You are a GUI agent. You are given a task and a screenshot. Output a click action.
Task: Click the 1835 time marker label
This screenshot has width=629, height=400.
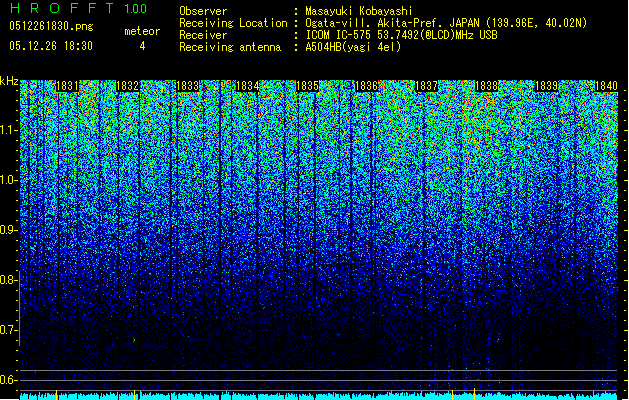[x=307, y=86]
